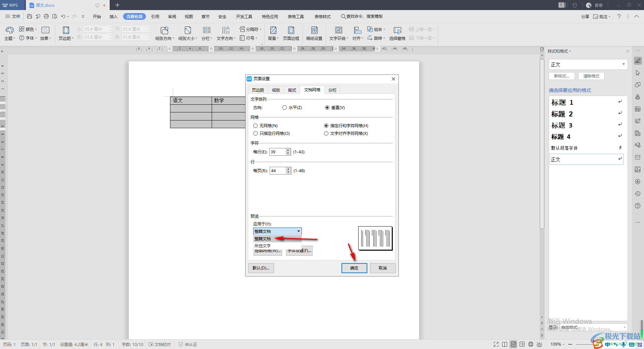Viewport: 644px width, 349px height.
Task: Switch to the Margins (页边距) dialog tab
Action: click(x=258, y=90)
